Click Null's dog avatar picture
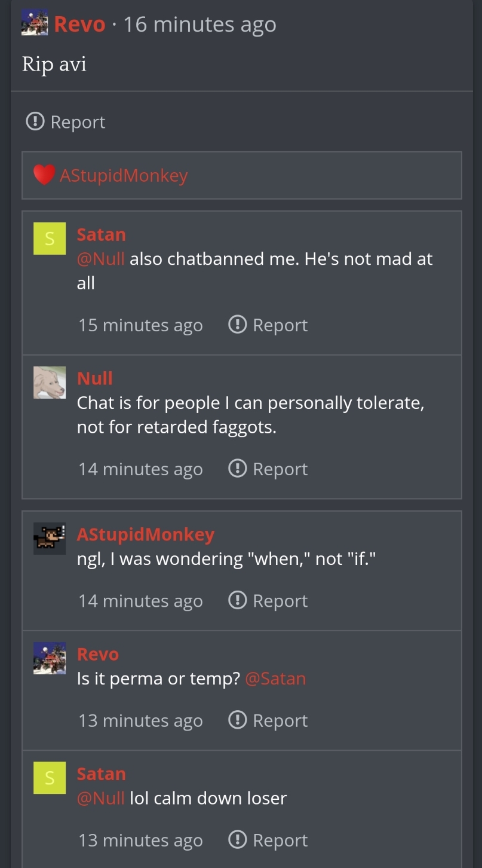 click(x=50, y=383)
